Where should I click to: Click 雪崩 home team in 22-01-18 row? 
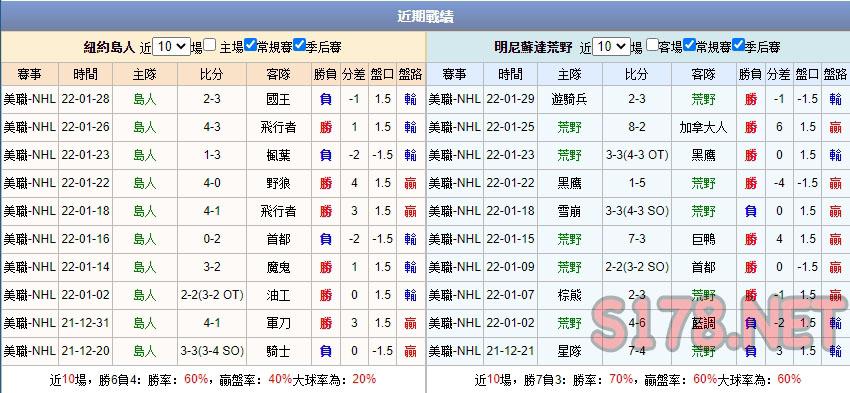(570, 211)
